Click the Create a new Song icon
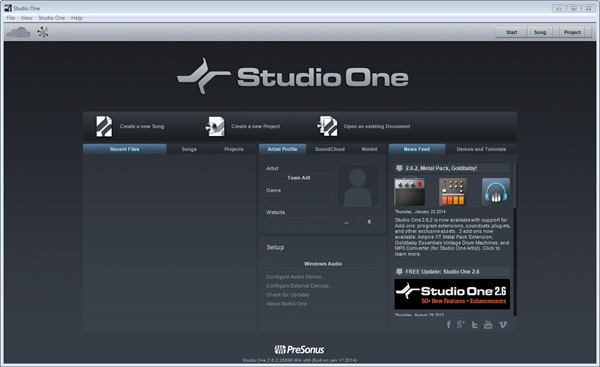The height and width of the screenshot is (367, 600). click(x=104, y=126)
